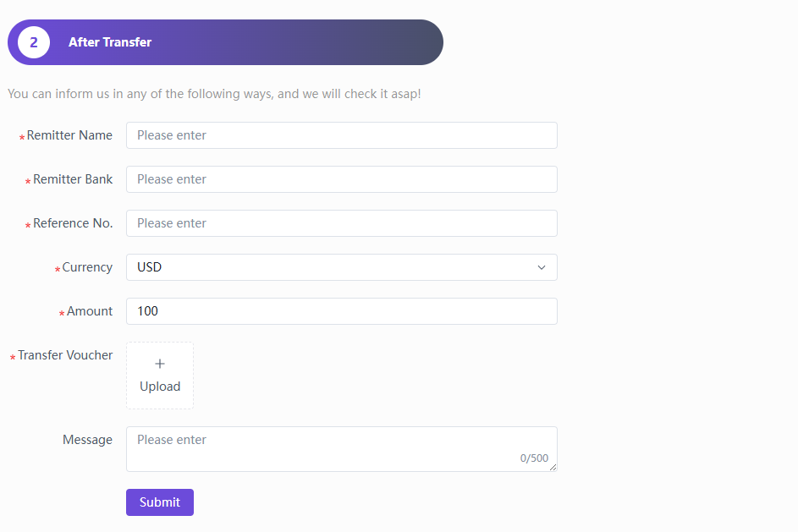Click the Reference No. label
Image resolution: width=798 pixels, height=532 pixels.
[73, 223]
